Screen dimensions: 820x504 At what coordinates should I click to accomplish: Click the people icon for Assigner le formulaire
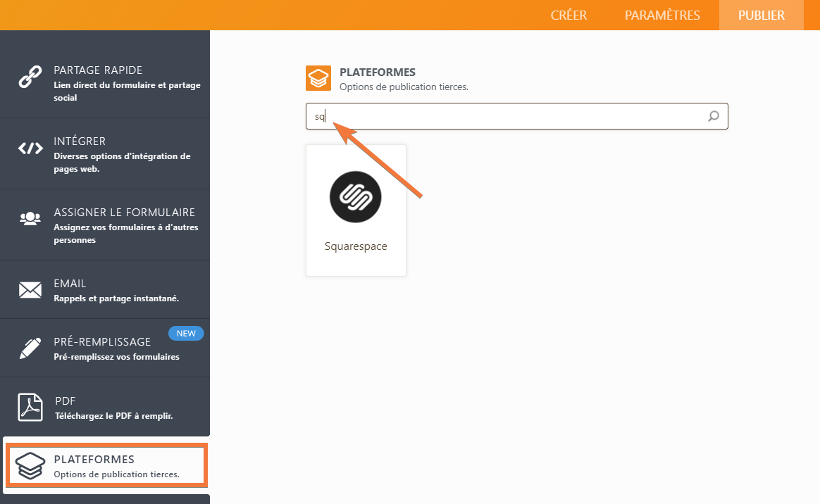point(30,218)
